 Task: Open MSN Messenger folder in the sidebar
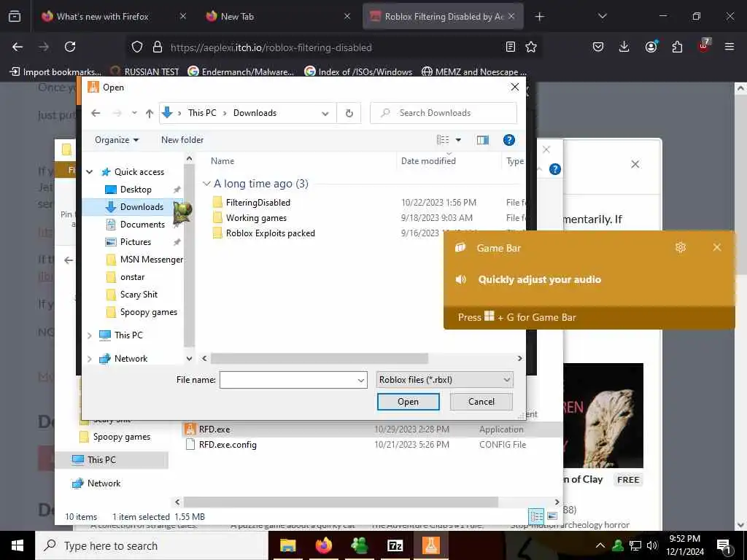[x=151, y=260]
